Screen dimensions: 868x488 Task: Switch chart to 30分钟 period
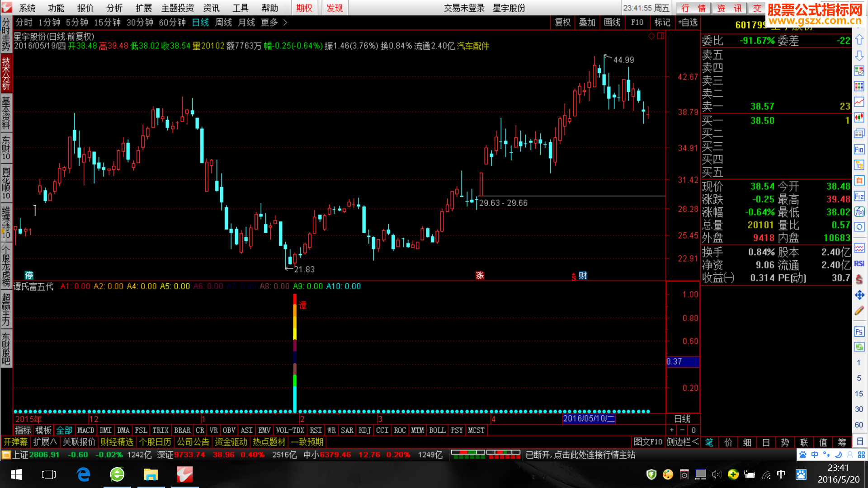140,22
